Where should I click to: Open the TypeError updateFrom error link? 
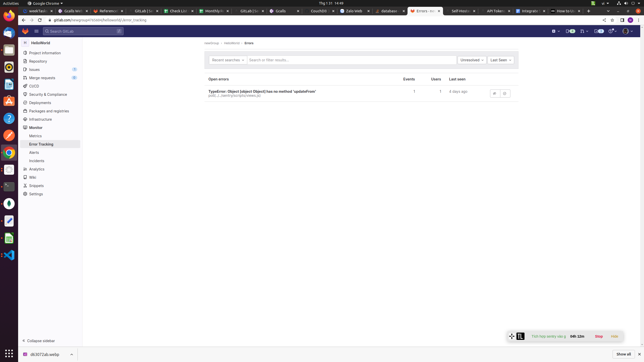coord(262,92)
